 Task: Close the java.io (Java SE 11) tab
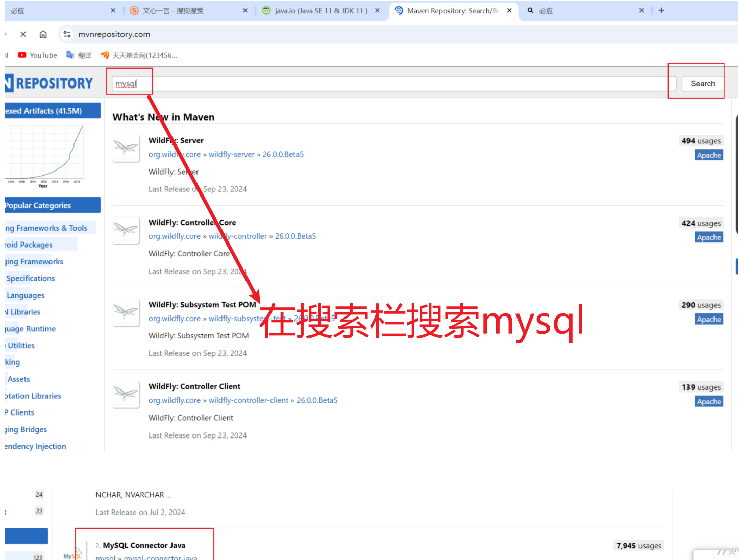(377, 10)
